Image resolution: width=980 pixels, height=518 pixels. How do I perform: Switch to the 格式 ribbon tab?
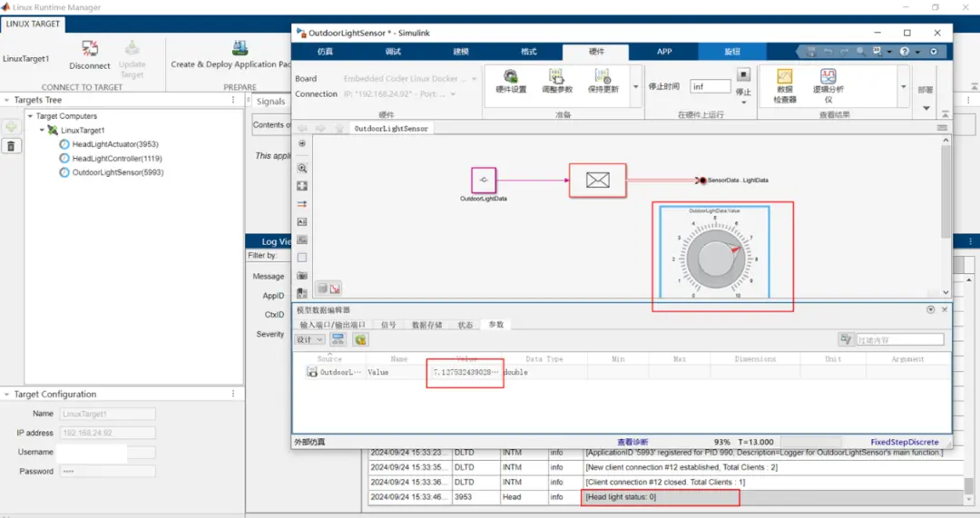coord(529,52)
